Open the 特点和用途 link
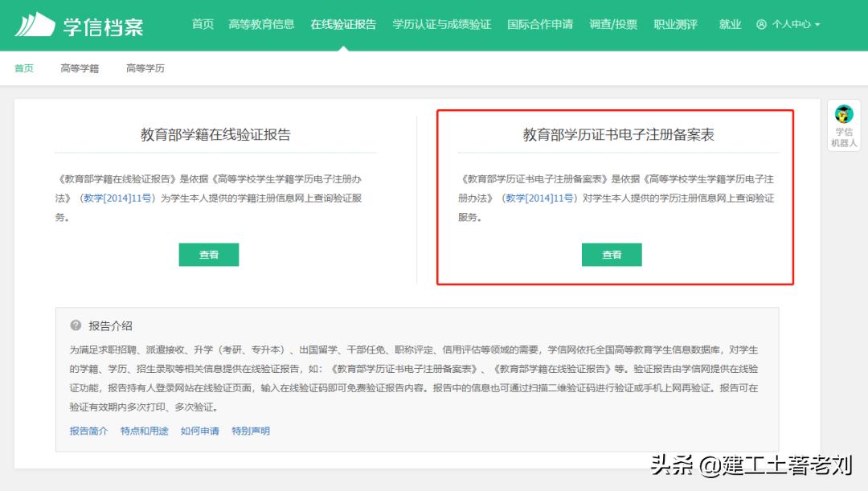 tap(145, 431)
